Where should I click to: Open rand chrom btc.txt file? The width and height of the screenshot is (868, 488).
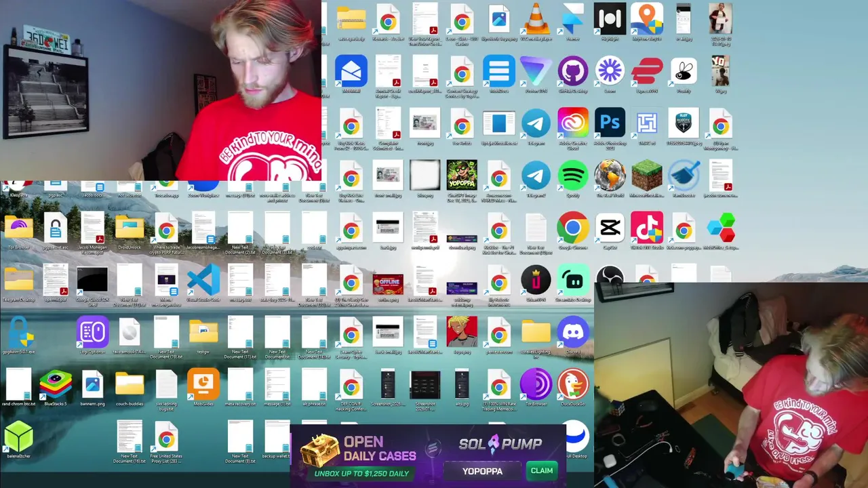[18, 385]
